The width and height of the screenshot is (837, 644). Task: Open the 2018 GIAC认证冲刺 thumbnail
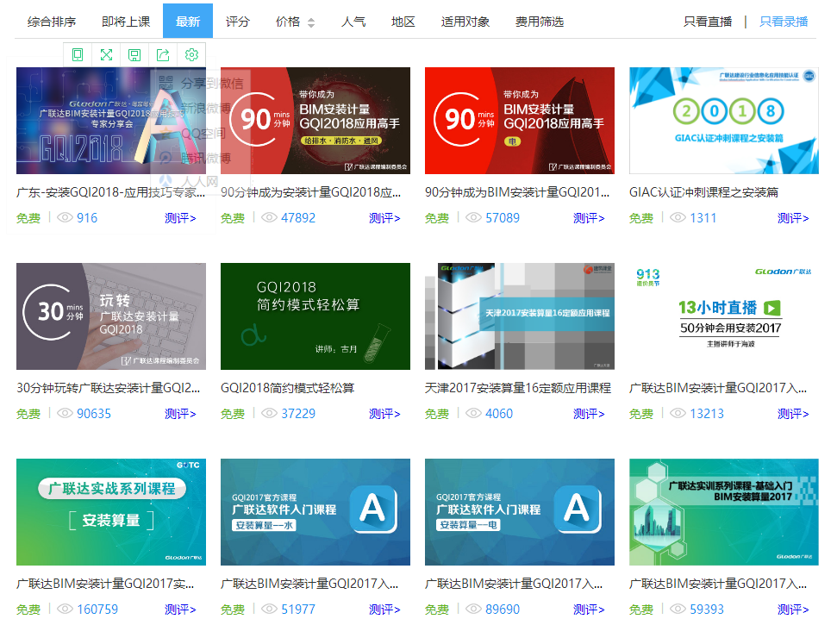coord(724,121)
